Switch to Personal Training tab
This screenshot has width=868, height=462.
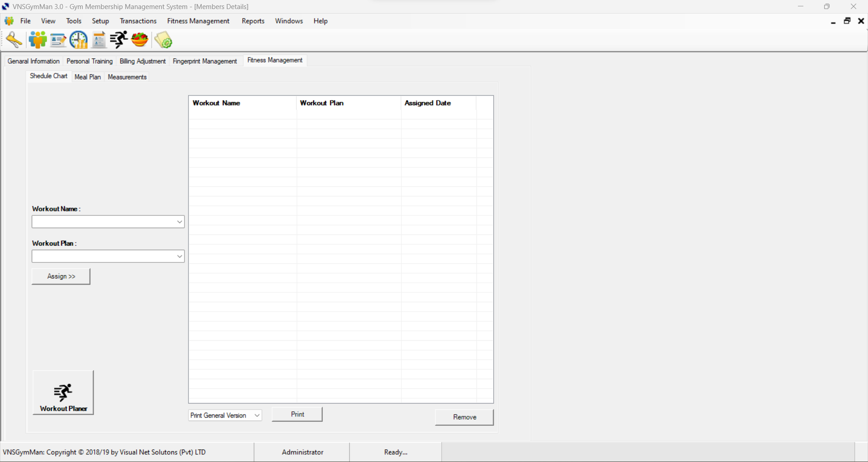90,61
